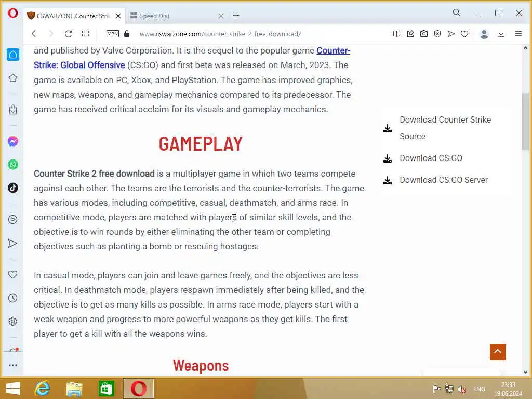Open the sidebar player icon
Image resolution: width=532 pixels, height=399 pixels.
click(x=13, y=220)
